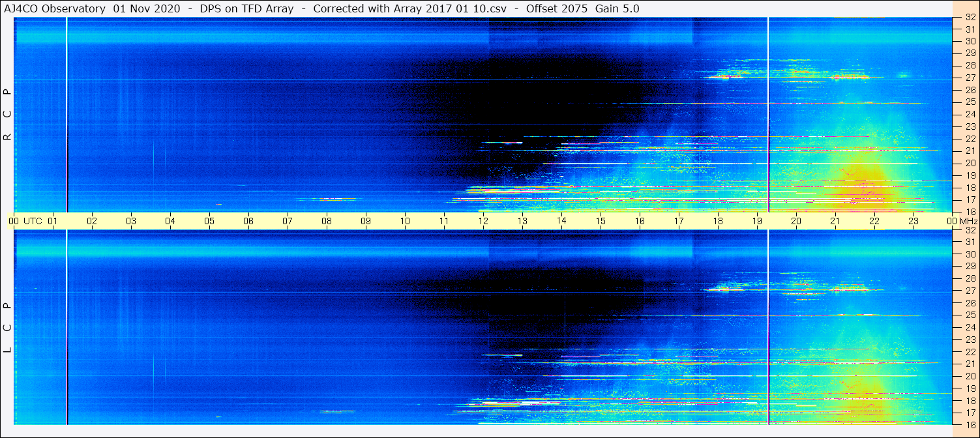Select hour tick '21' on time axis
This screenshot has width=980, height=438.
tap(836, 221)
